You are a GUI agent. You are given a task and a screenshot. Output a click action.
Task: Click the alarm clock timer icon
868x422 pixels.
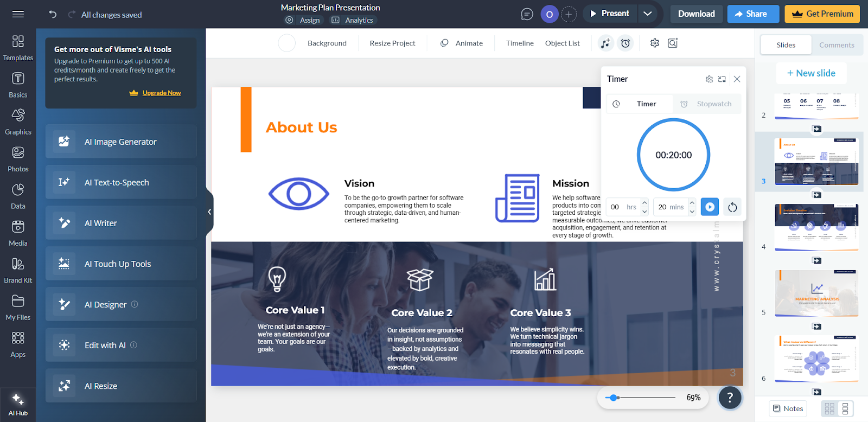point(626,43)
